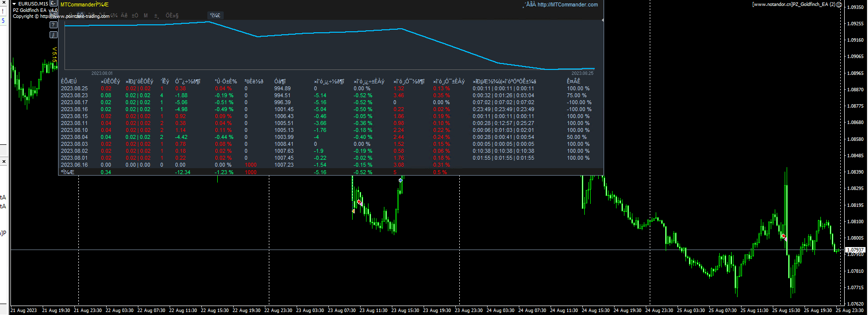Image resolution: width=868 pixels, height=315 pixels.
Task: Select the 'M' tab in MTCommander panel
Action: 146,15
